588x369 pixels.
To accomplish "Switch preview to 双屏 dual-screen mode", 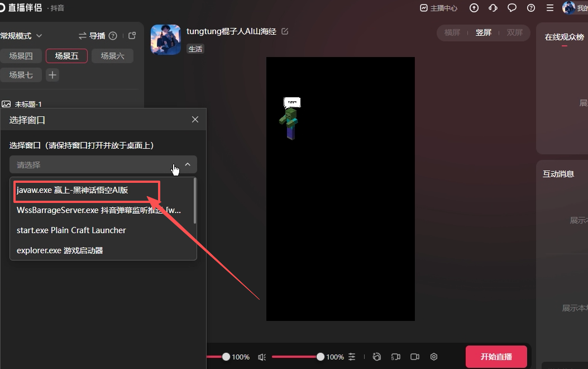I will pos(514,32).
